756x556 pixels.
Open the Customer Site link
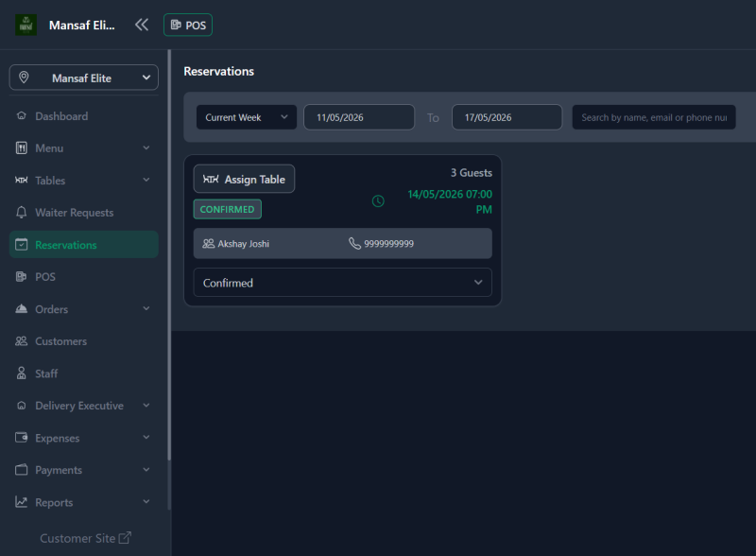(85, 538)
